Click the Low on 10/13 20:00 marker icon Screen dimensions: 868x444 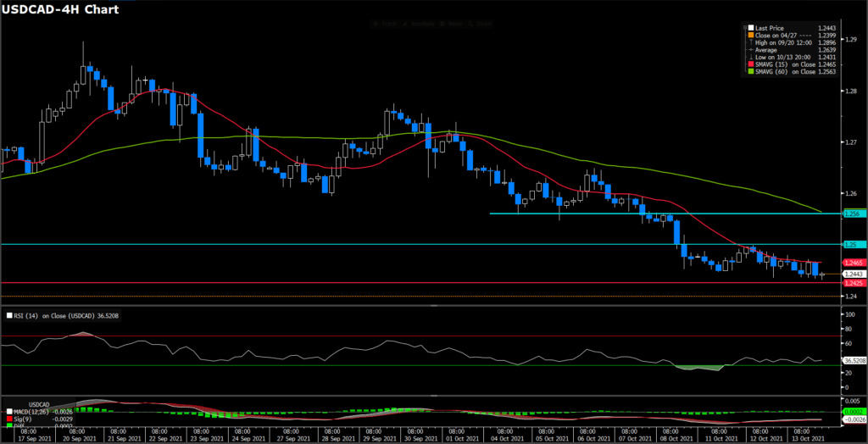tap(751, 57)
